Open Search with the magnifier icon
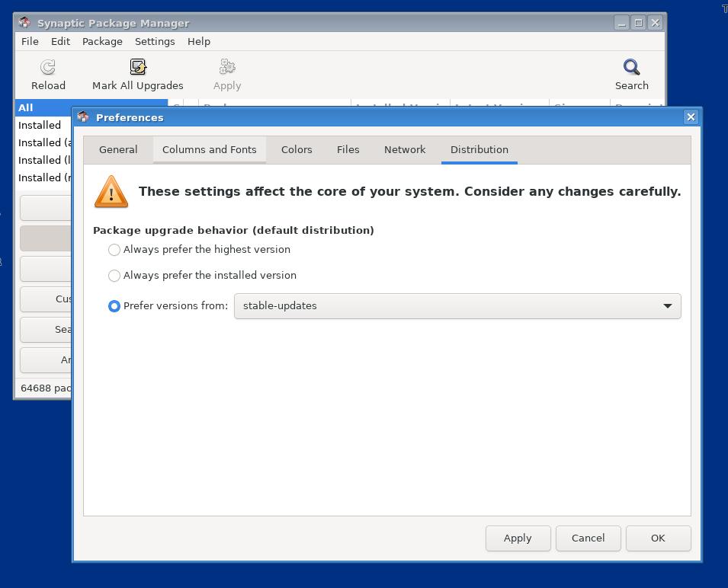This screenshot has width=728, height=588. click(x=631, y=67)
